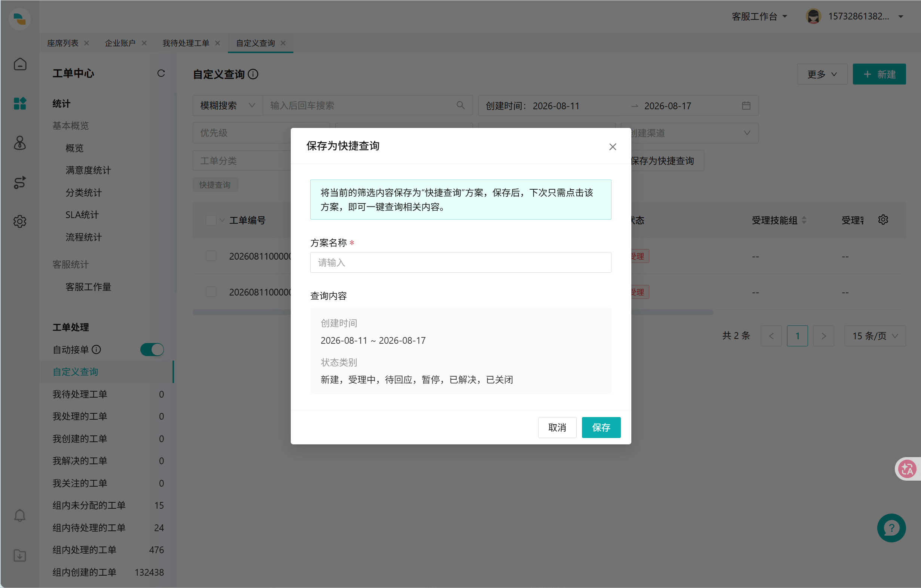The width and height of the screenshot is (921, 588).
Task: Select page 1 in pagination
Action: tap(797, 336)
